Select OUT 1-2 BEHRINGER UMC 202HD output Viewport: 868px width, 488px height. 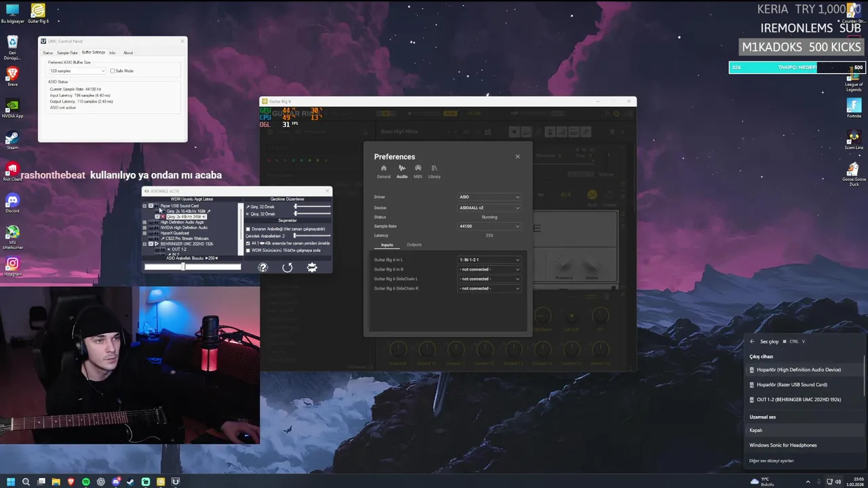(806, 400)
